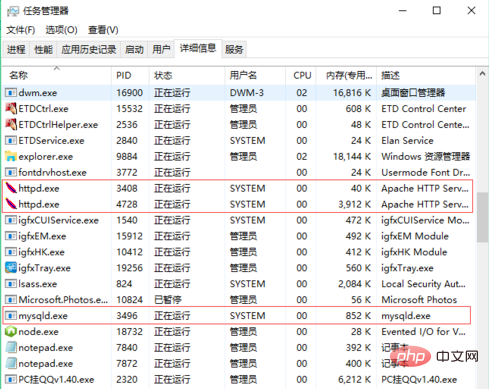Click the Elan Service description
Viewport: 489px width, 389px height.
pyautogui.click(x=407, y=141)
